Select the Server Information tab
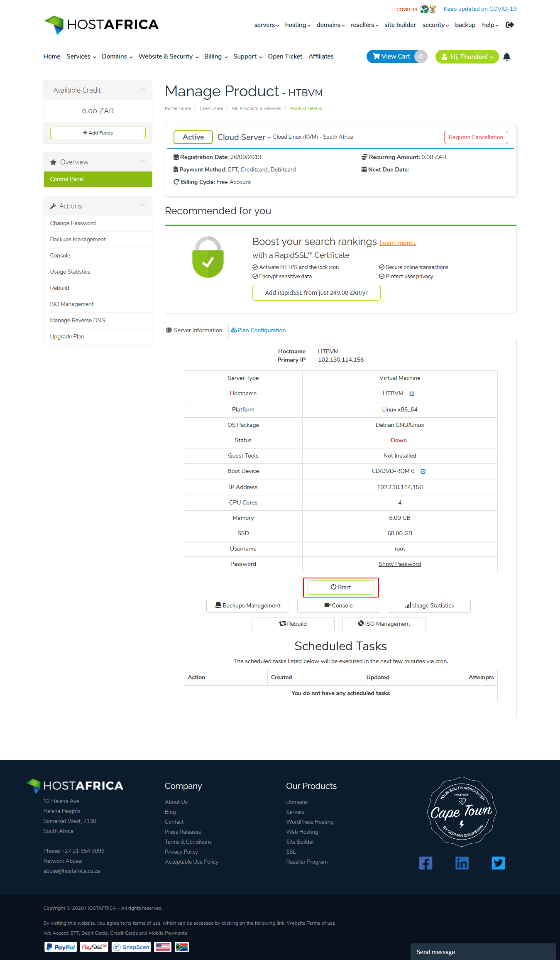Image resolution: width=560 pixels, height=960 pixels. (197, 331)
